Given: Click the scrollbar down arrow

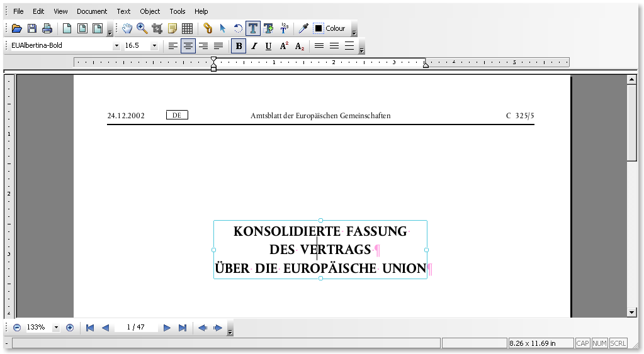Looking at the screenshot, I should [631, 312].
